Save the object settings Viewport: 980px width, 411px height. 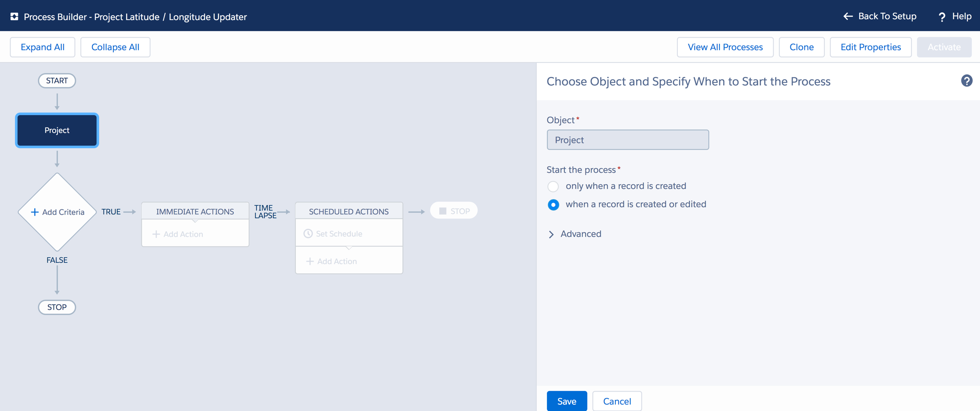click(566, 401)
